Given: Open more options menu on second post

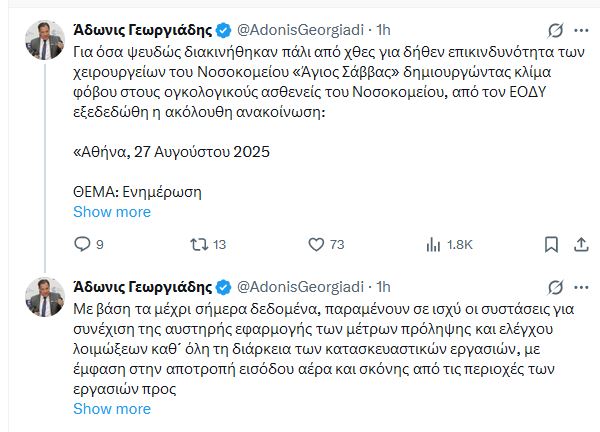Looking at the screenshot, I should 582,287.
